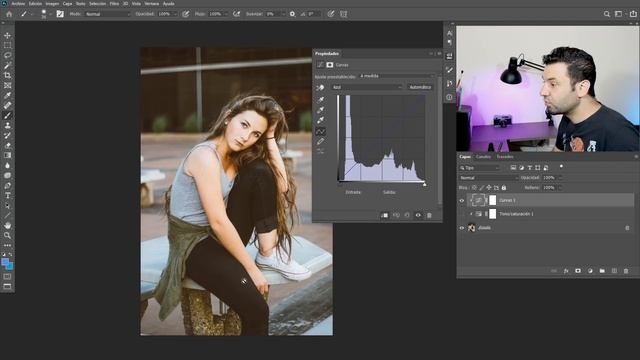Open brush settings panel icon in options bar

coord(60,14)
